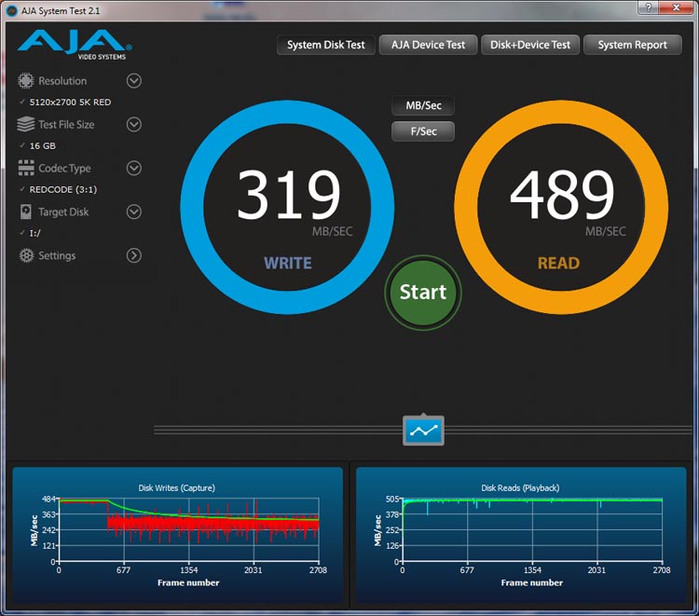Click the READ gauge label

tap(558, 263)
